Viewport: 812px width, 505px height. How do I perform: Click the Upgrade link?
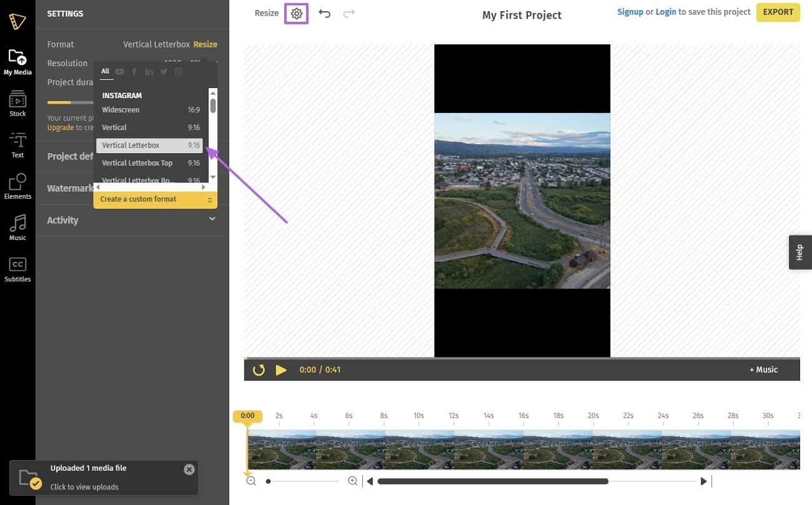(x=61, y=127)
